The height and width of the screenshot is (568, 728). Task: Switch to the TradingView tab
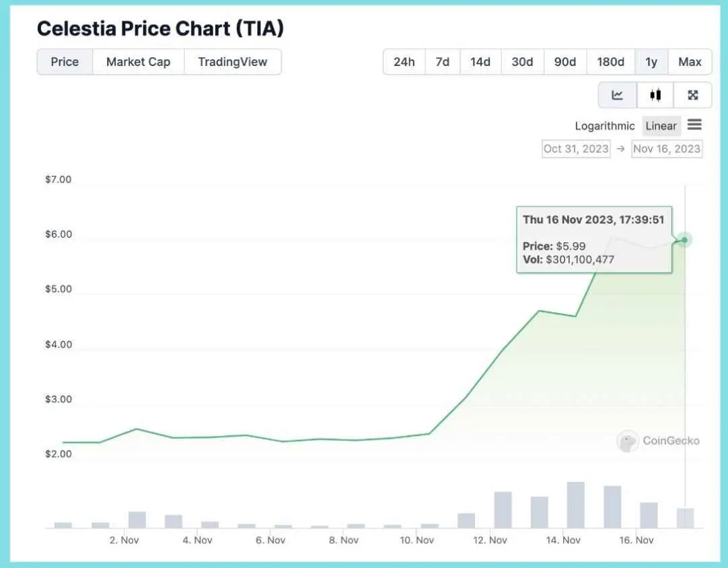(x=233, y=62)
